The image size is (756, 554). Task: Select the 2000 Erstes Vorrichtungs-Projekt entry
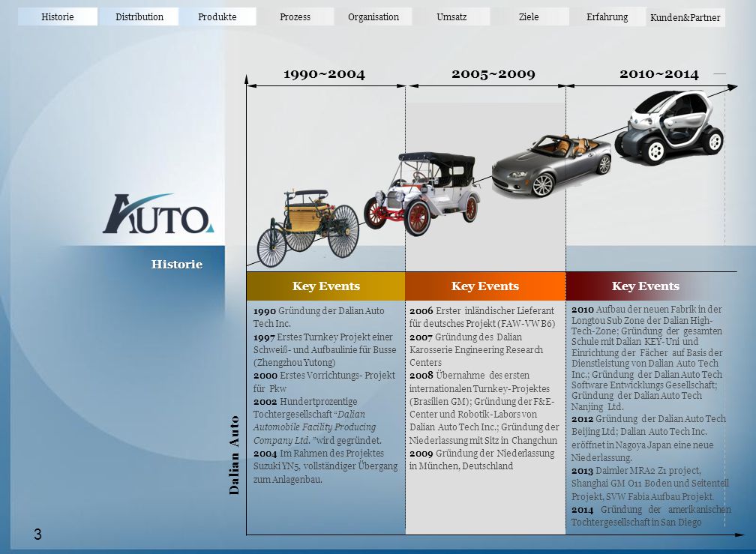[x=325, y=382]
